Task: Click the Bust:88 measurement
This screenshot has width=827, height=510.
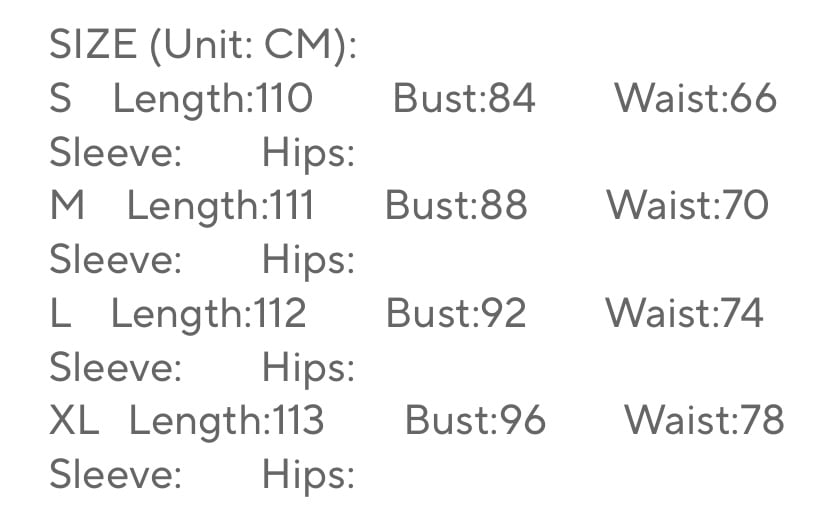Action: [456, 206]
